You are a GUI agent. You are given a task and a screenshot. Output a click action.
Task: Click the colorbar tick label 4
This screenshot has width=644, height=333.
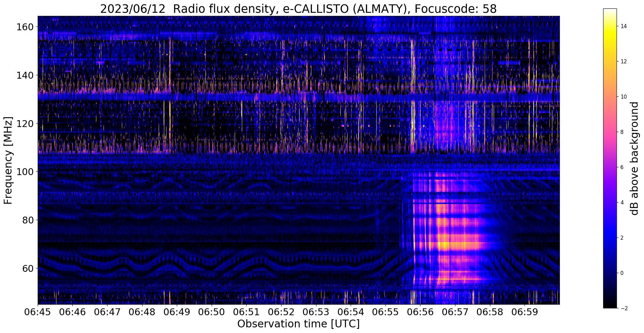tap(622, 203)
